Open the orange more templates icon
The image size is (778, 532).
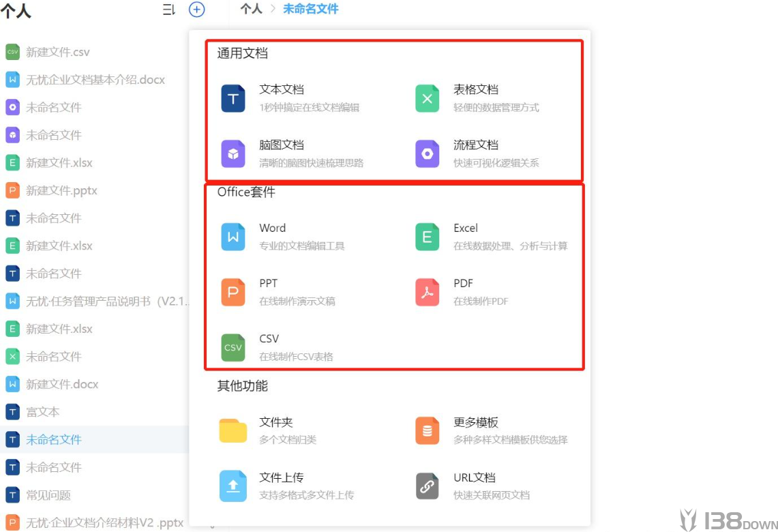pyautogui.click(x=427, y=430)
